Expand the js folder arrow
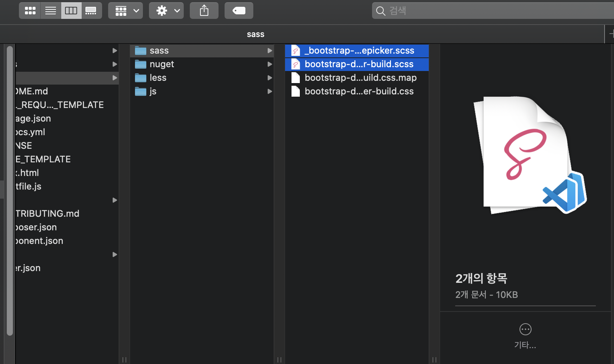The height and width of the screenshot is (364, 614). tap(270, 91)
